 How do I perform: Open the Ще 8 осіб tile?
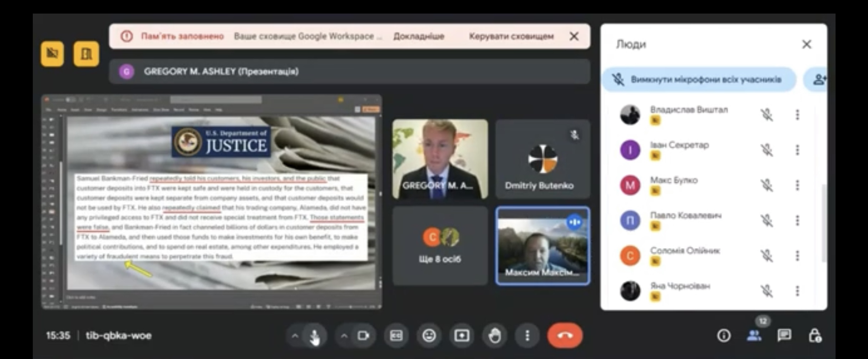(440, 246)
